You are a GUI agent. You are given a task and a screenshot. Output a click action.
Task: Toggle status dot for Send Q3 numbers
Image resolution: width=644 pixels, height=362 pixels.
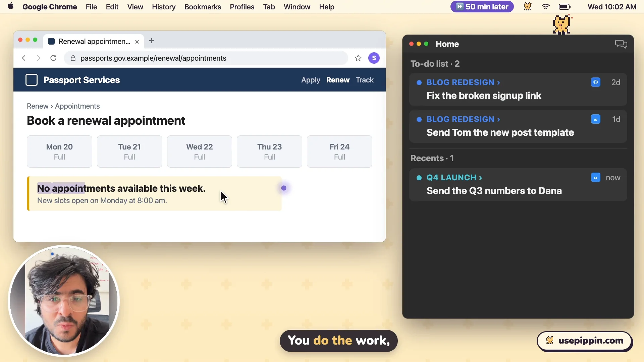[x=419, y=178]
